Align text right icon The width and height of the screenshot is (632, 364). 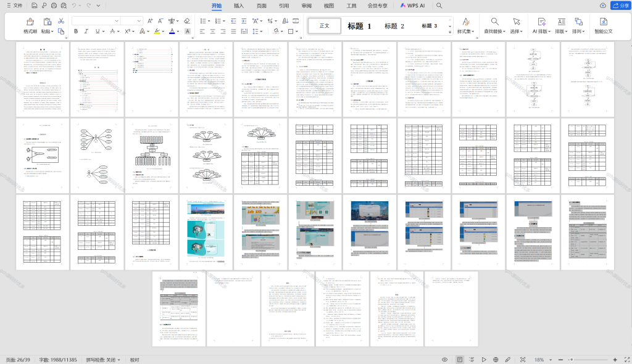coord(223,31)
